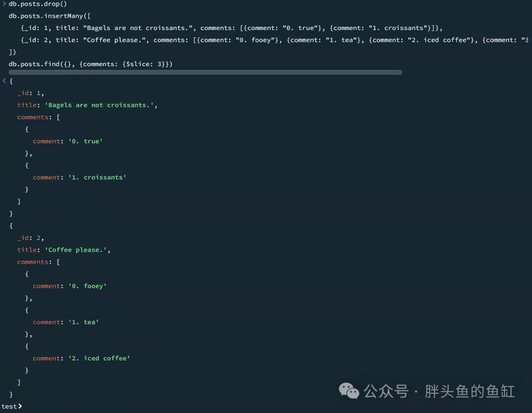Click the comment value '1. tea'
The width and height of the screenshot is (532, 413).
(83, 322)
